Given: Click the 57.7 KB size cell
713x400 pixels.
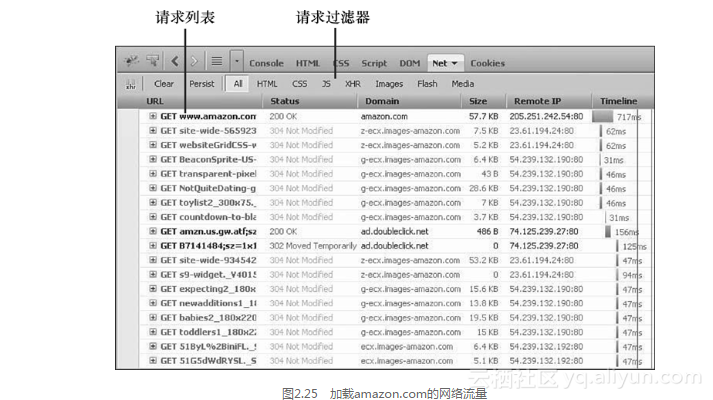Looking at the screenshot, I should click(x=483, y=116).
